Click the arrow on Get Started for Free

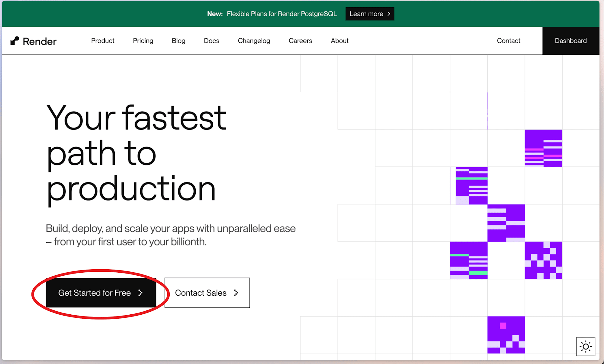[x=141, y=293]
